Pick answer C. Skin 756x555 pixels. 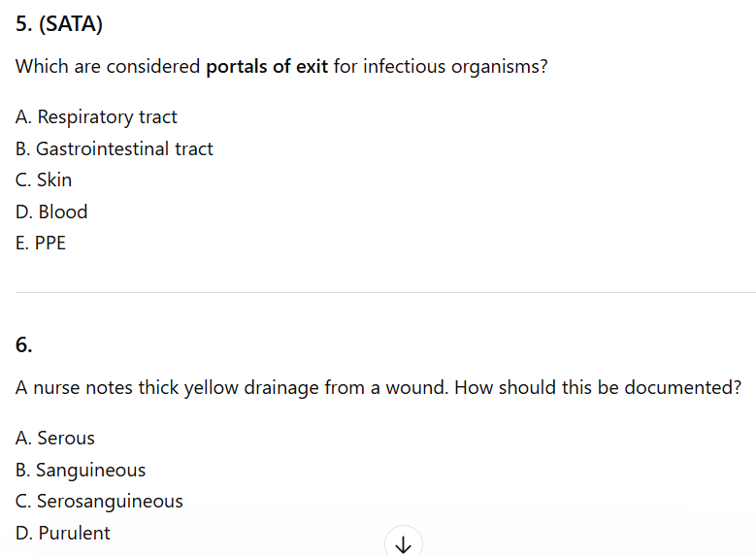point(44,180)
